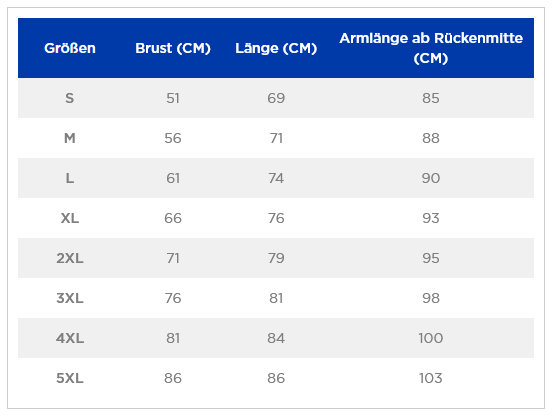
Task: Click the Länge value 79 for 2XL
Action: tap(276, 258)
